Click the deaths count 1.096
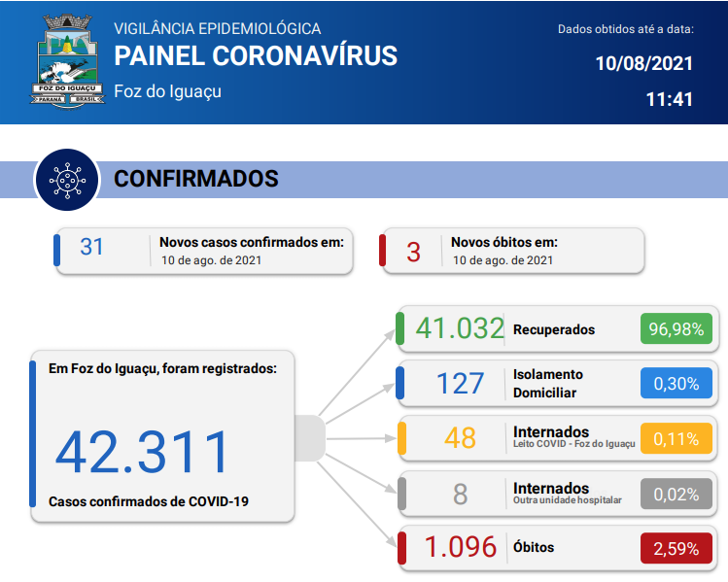This screenshot has height=582, width=728. [x=461, y=547]
